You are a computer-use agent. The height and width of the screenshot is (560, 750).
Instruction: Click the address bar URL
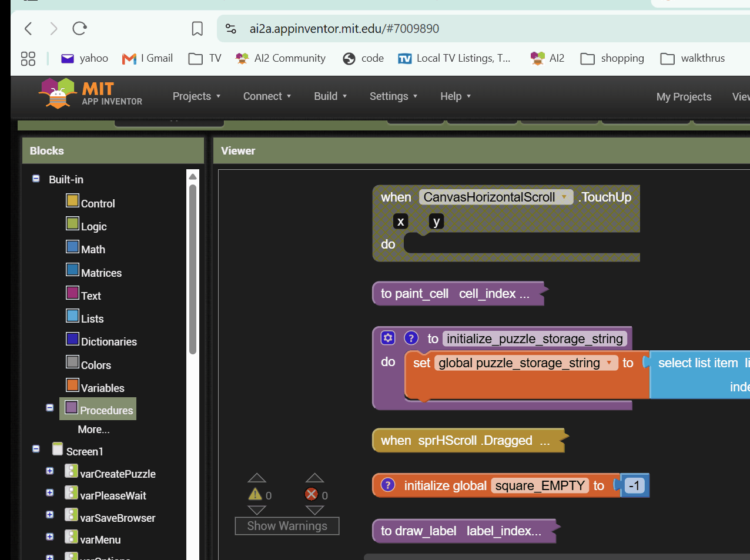point(344,29)
